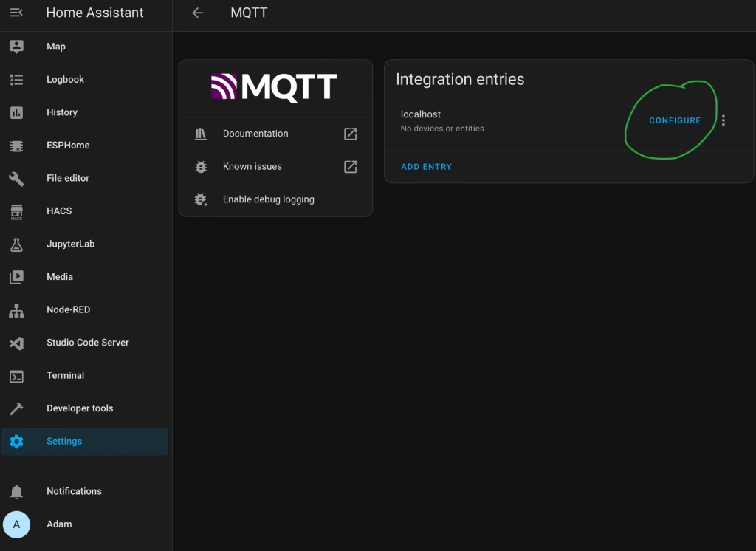Open the Terminal sidebar item
Screen dimensions: 756x551
(65, 375)
